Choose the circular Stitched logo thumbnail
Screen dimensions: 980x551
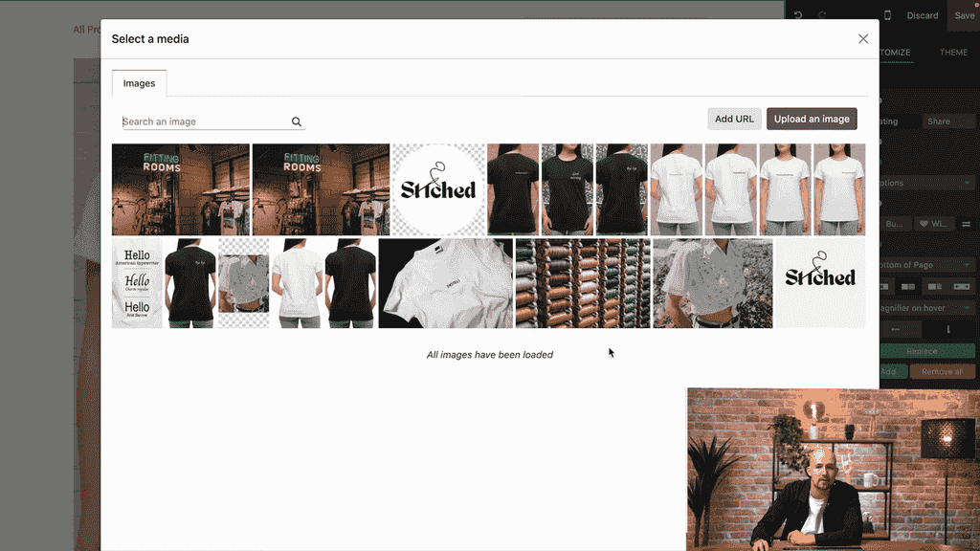point(437,189)
